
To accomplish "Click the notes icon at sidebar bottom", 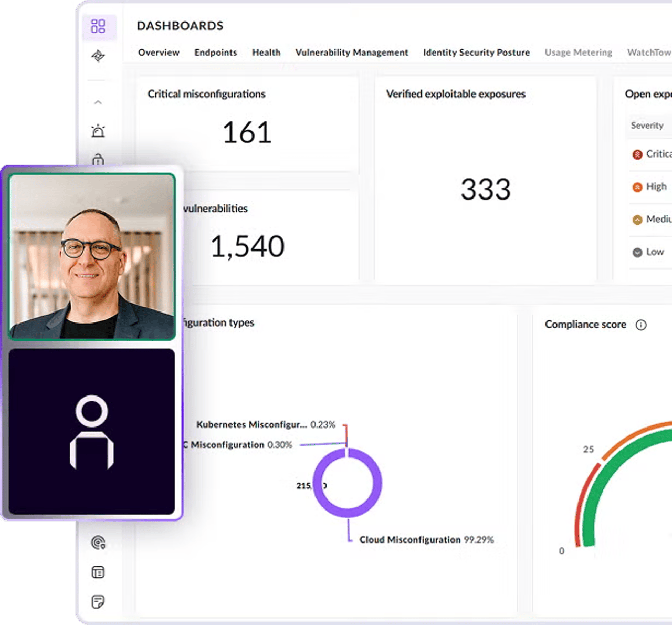I will coord(98,601).
